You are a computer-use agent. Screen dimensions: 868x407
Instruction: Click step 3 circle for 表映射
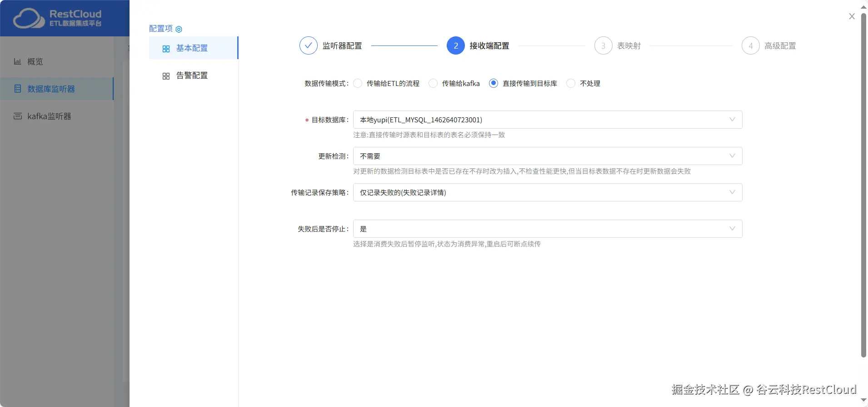point(604,45)
